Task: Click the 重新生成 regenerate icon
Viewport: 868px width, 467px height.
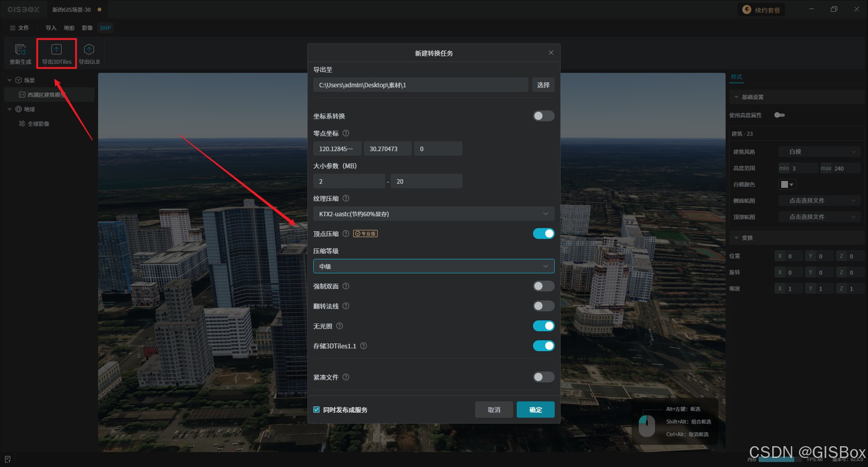Action: [x=20, y=53]
